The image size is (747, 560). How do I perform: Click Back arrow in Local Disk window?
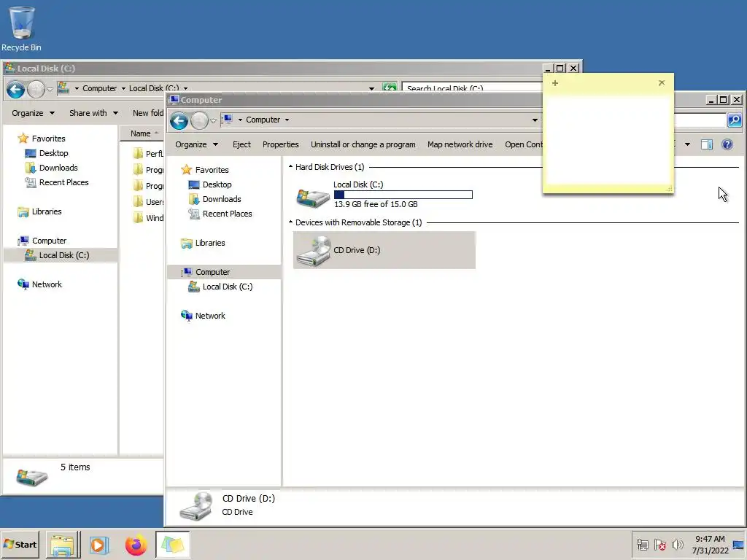[x=16, y=89]
